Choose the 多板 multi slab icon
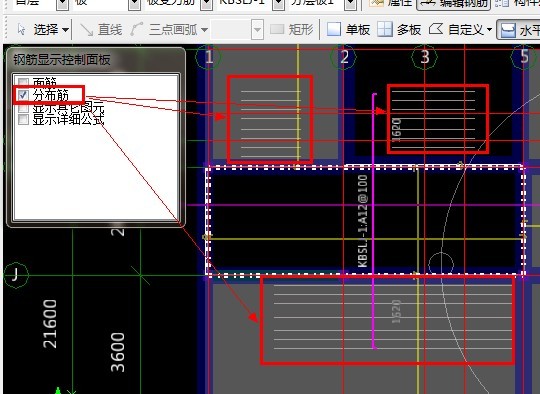 [385, 30]
